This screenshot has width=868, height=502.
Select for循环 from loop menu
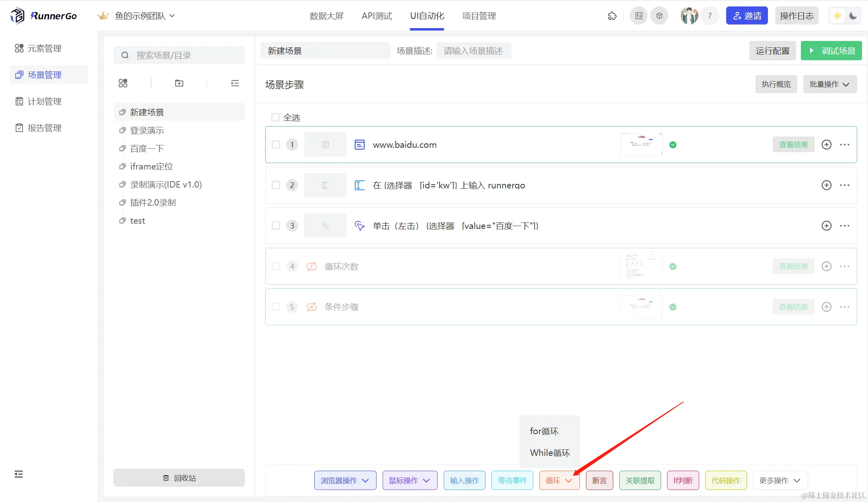pos(544,431)
